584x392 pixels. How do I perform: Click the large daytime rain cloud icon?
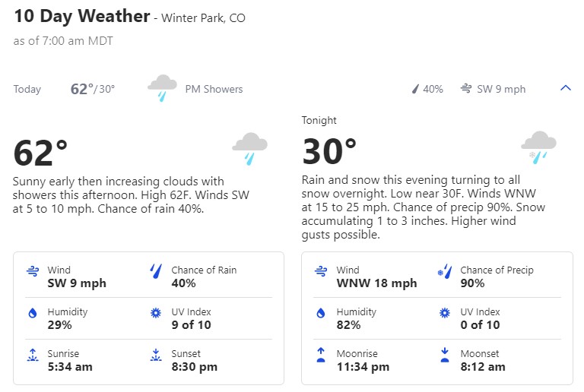coord(250,148)
